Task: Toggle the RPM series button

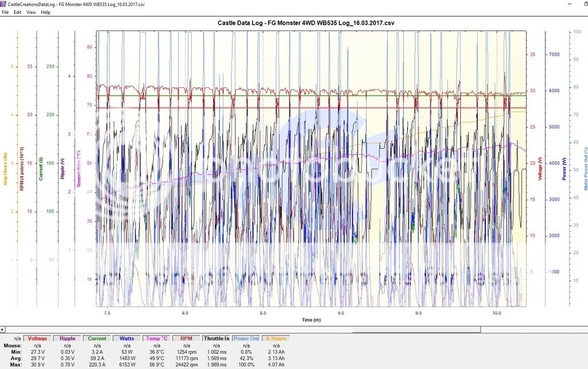Action: pyautogui.click(x=186, y=339)
